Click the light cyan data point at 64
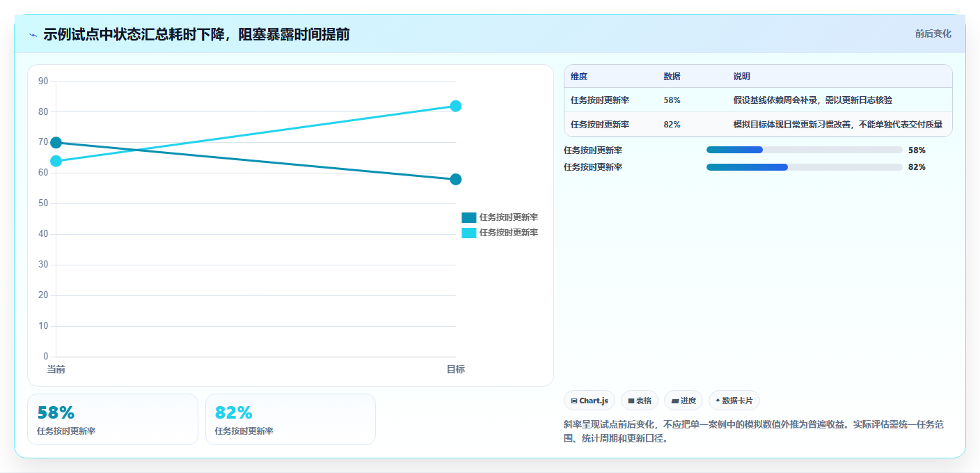The image size is (980, 473). [x=56, y=161]
